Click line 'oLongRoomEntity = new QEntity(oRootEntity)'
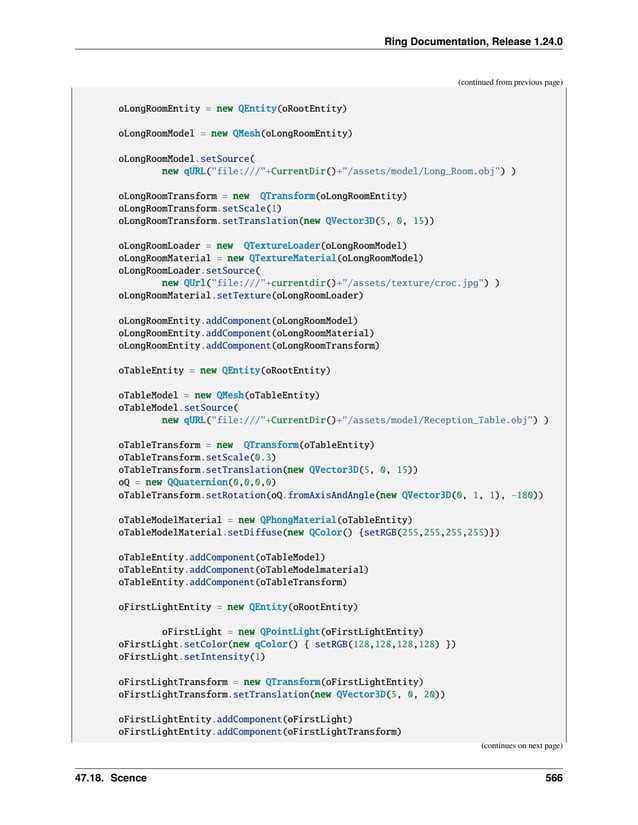This screenshot has width=638, height=825. [x=232, y=108]
